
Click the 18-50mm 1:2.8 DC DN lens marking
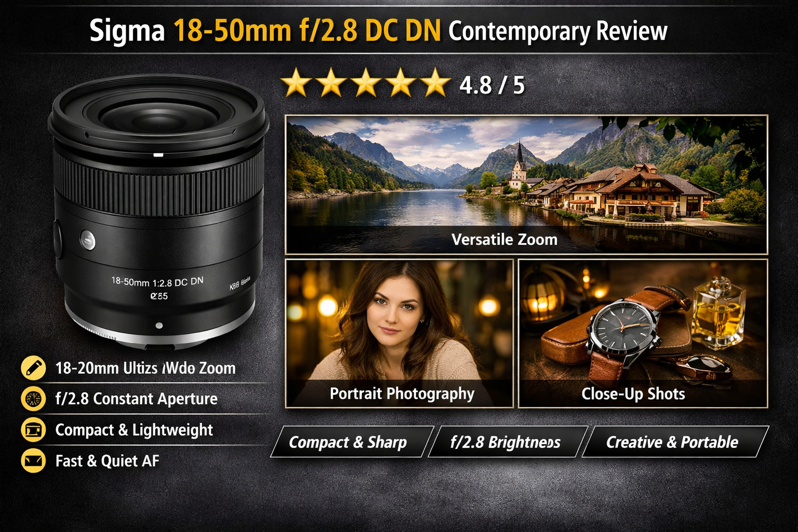click(x=157, y=282)
